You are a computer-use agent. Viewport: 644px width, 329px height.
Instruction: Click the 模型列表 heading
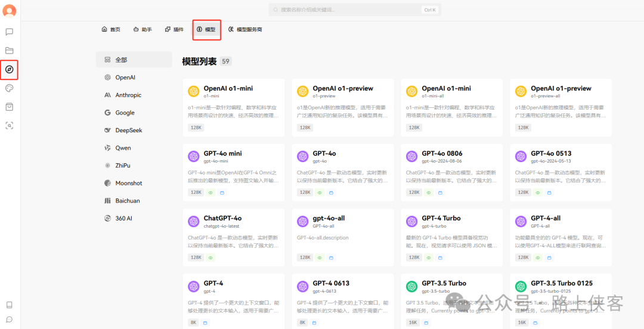pyautogui.click(x=199, y=61)
